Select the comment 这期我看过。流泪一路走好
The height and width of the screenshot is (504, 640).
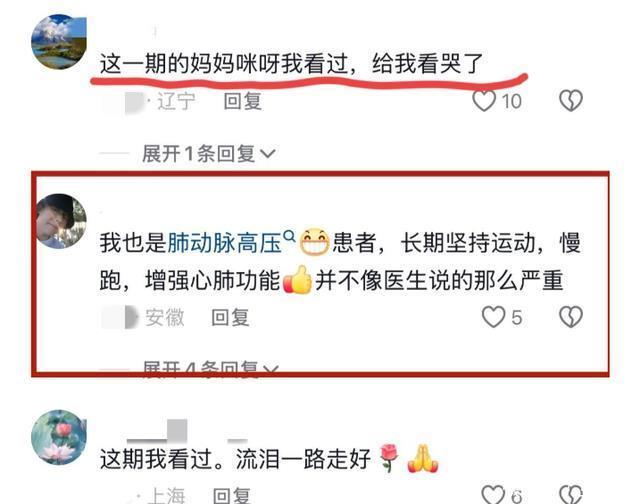(x=269, y=459)
